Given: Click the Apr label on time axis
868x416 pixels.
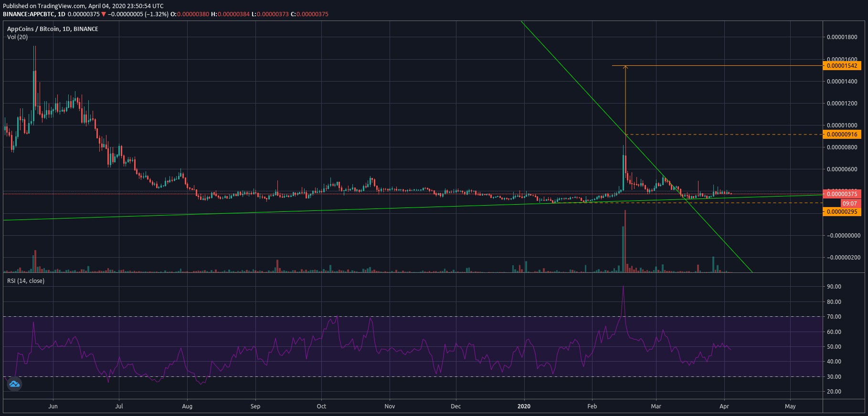Looking at the screenshot, I should 724,406.
